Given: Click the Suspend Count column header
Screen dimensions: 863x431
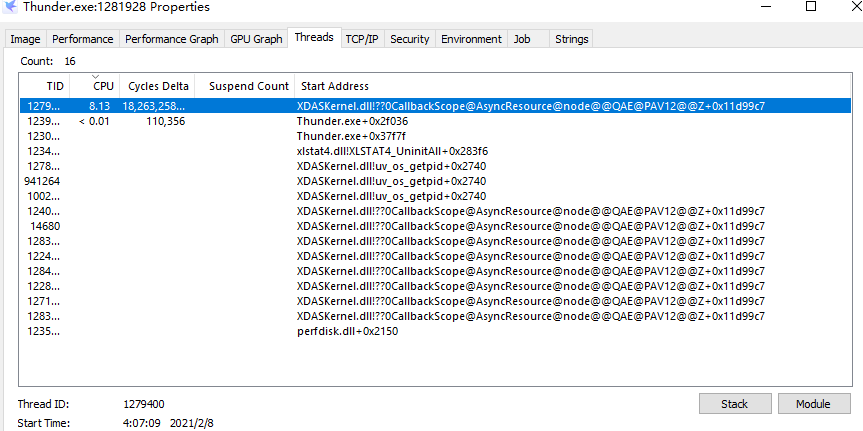Looking at the screenshot, I should (245, 86).
